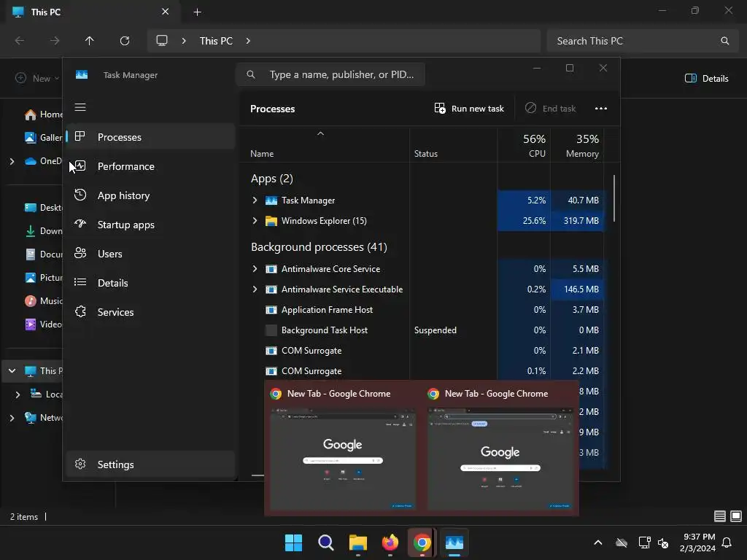Toggle the Details pane in File Explorer
Viewport: 747px width, 560px height.
(x=706, y=79)
